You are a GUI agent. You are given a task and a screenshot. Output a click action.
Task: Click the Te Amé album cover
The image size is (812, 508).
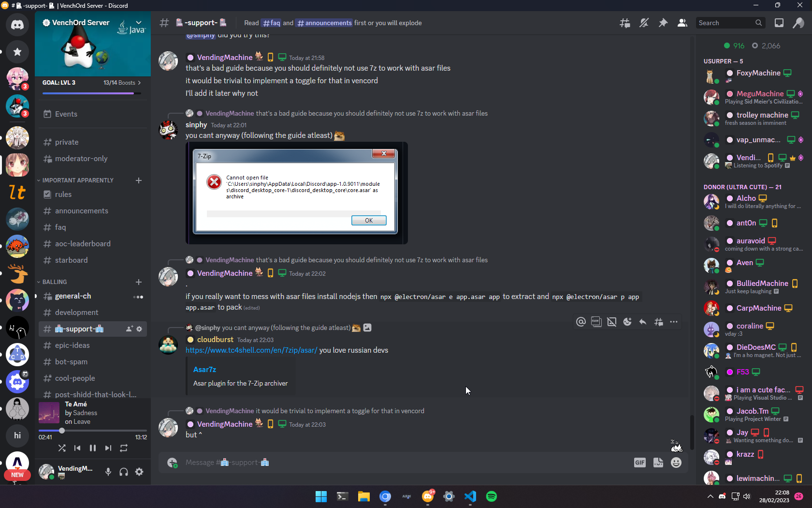pos(49,413)
